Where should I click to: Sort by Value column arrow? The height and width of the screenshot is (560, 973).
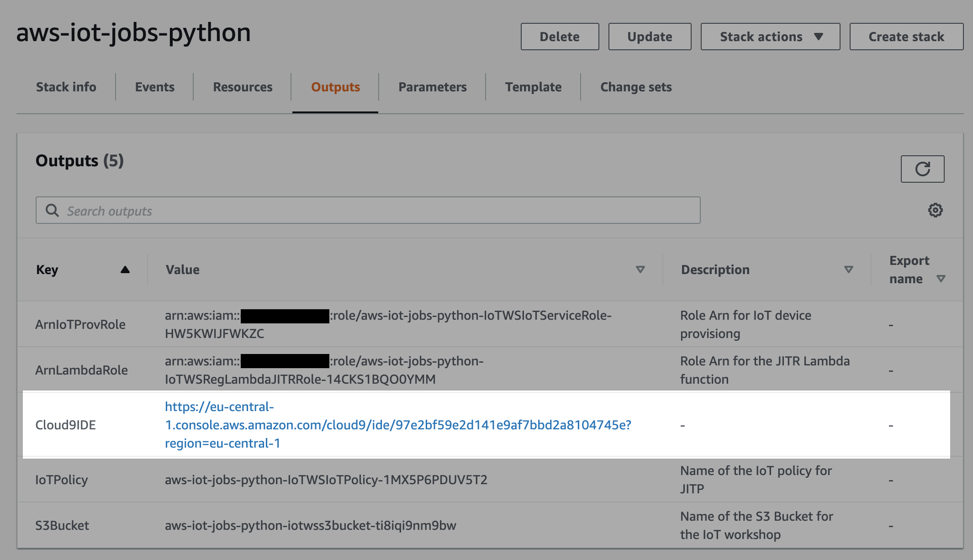pyautogui.click(x=640, y=269)
